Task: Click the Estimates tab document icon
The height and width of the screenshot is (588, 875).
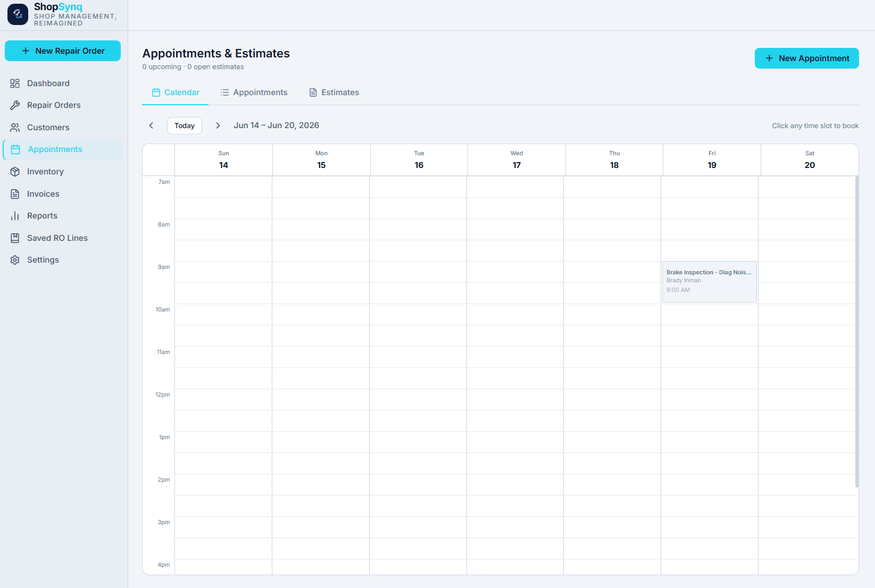Action: (x=313, y=93)
